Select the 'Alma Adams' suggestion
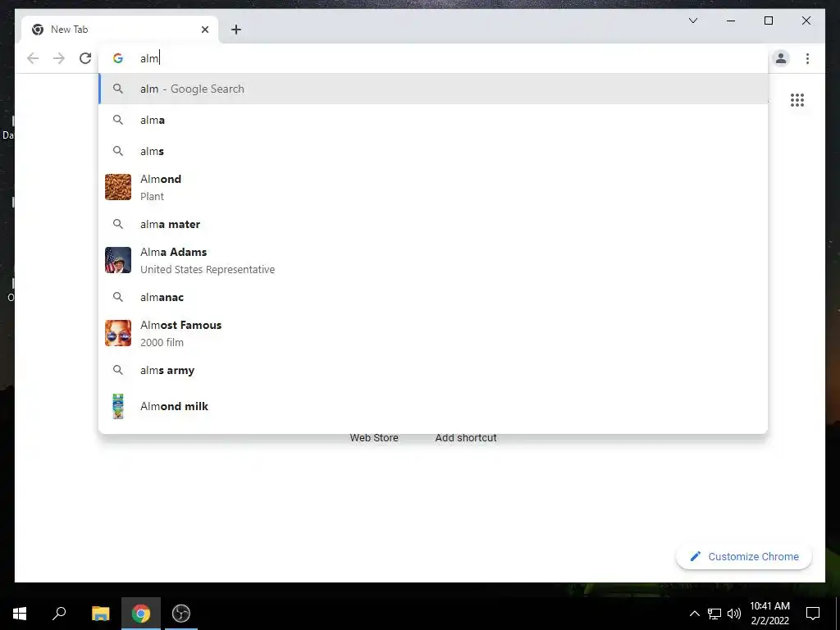 click(x=433, y=260)
